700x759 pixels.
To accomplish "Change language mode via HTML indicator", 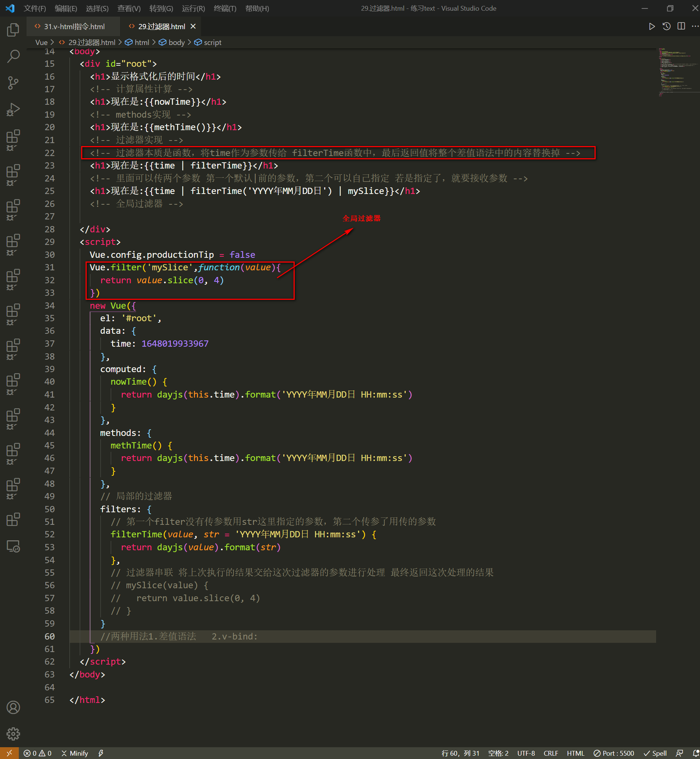I will pyautogui.click(x=575, y=753).
